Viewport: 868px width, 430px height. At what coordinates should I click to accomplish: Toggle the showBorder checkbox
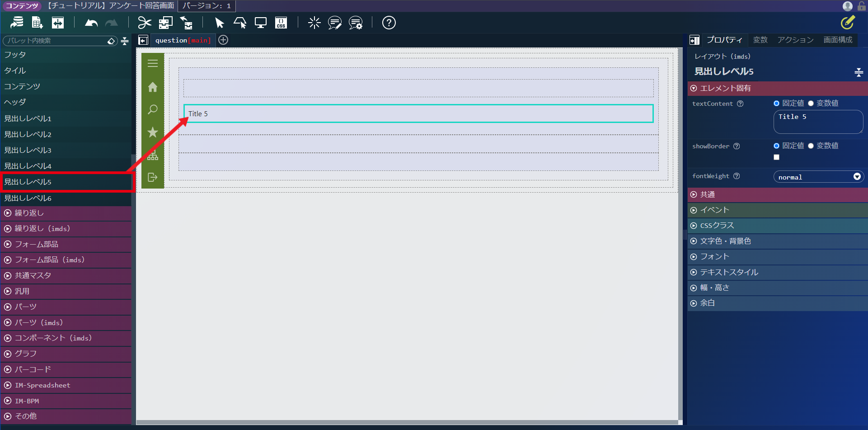[776, 157]
